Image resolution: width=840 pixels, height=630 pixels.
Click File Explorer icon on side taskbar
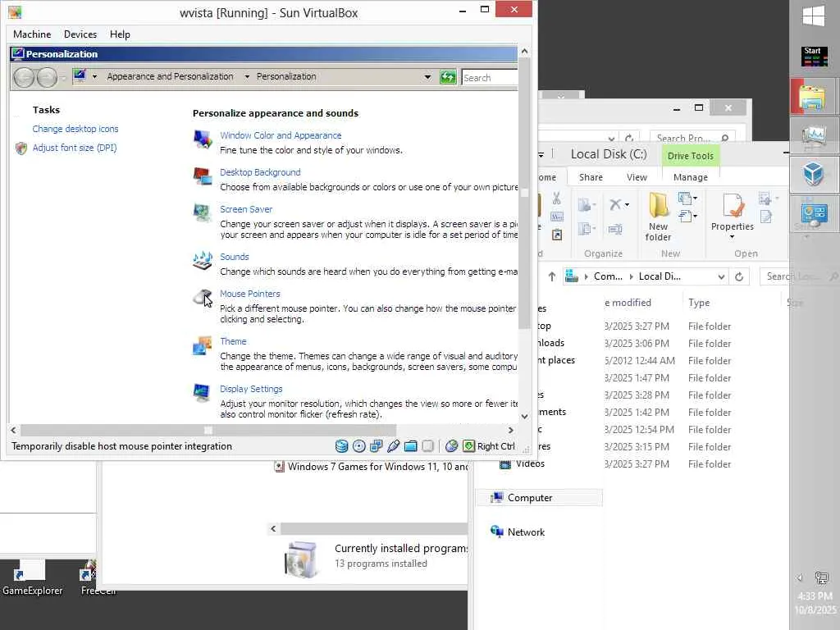click(x=813, y=97)
